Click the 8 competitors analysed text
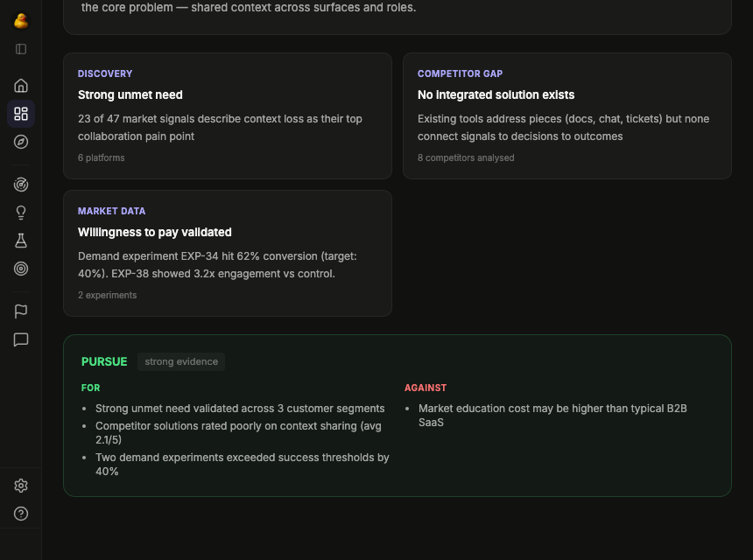 click(x=470, y=158)
